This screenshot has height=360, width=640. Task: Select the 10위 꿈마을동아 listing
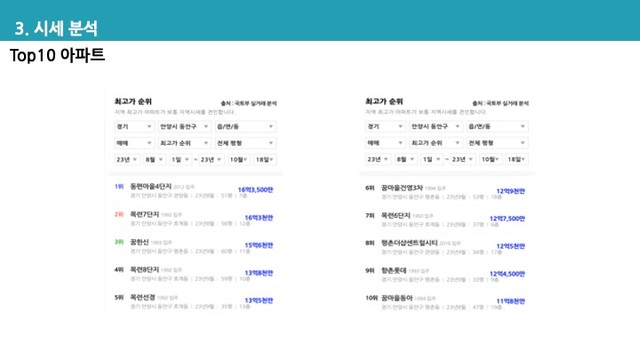445,302
